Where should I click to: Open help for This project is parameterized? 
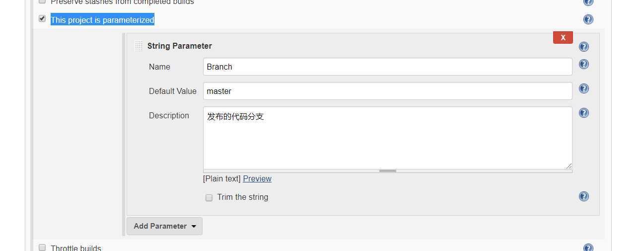click(x=588, y=19)
